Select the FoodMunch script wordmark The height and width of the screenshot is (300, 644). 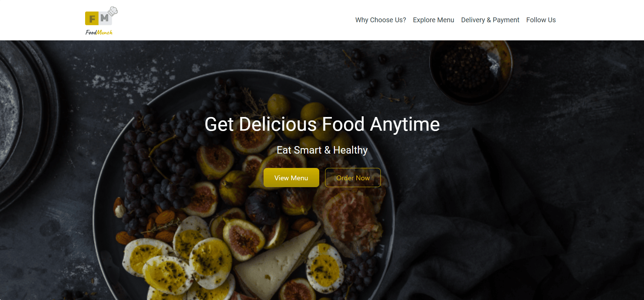tap(99, 32)
